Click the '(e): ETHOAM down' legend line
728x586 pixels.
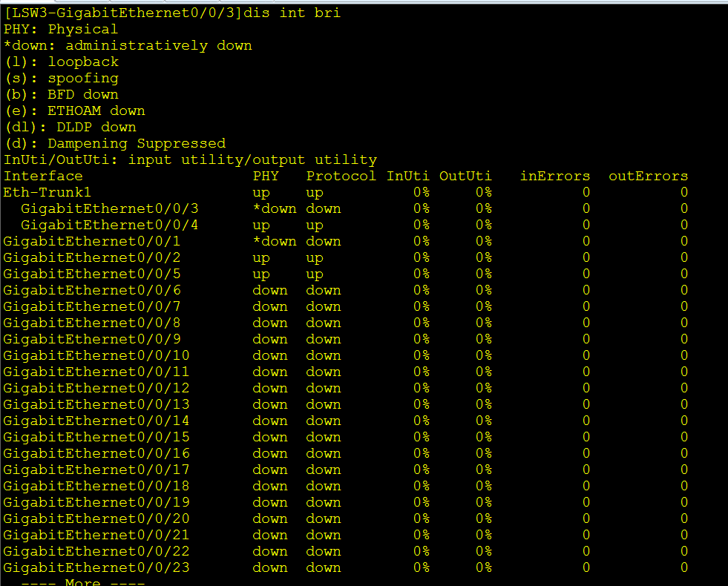tap(74, 111)
